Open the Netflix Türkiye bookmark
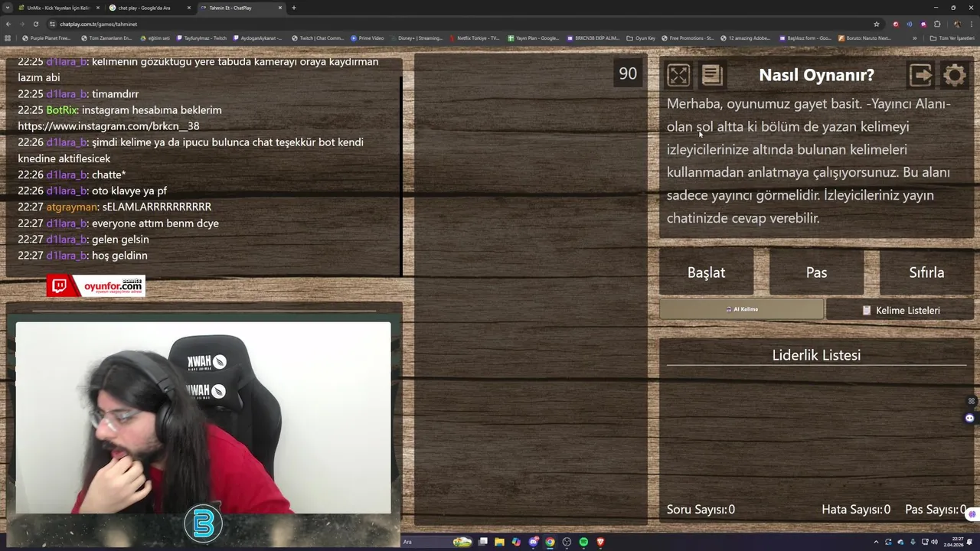Image resolution: width=980 pixels, height=551 pixels. coord(475,37)
